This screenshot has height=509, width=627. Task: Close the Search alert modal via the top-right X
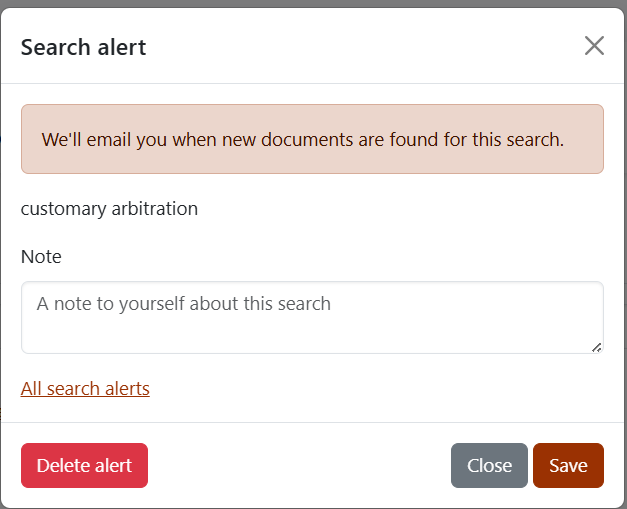point(594,46)
